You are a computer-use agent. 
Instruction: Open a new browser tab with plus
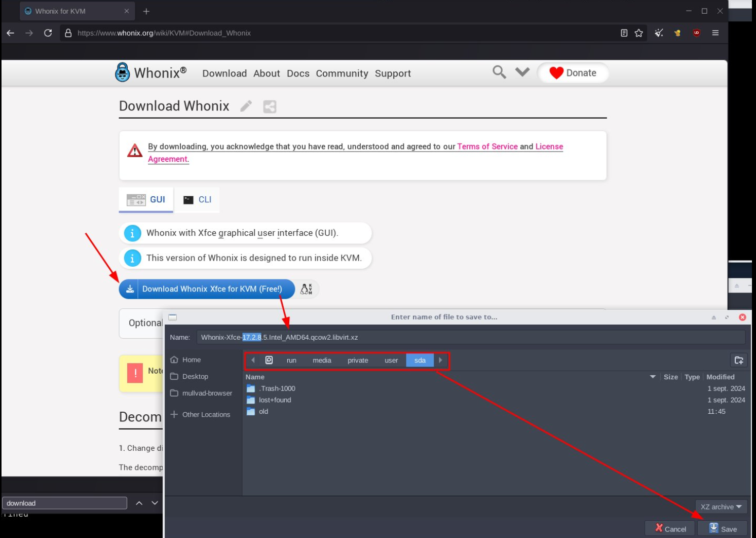pos(146,11)
